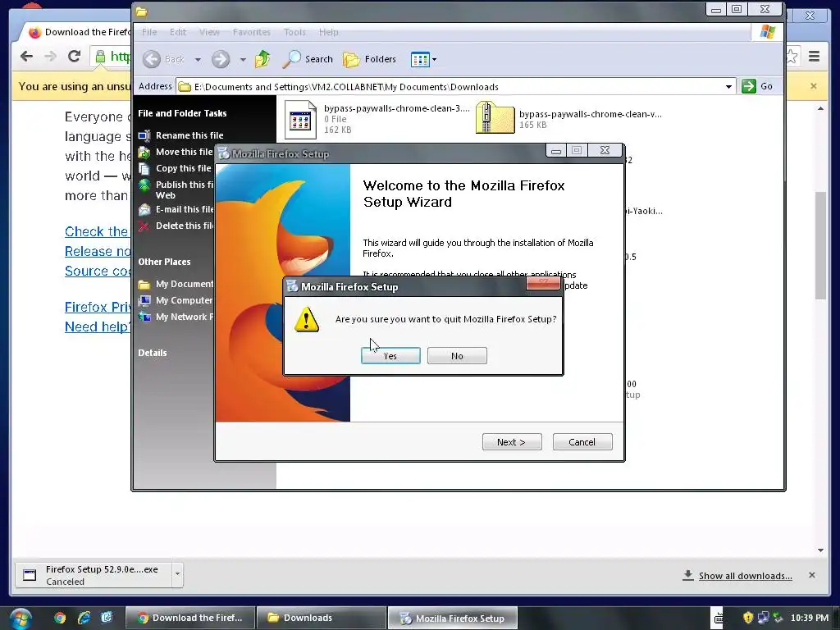Click Explorer Forward arrow icon

point(220,59)
